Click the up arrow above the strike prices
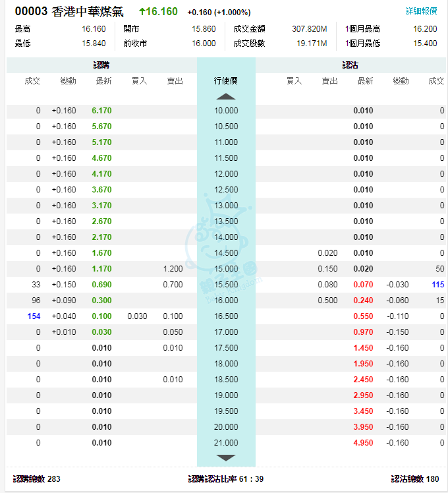Viewport: 448px width, 493px height. [x=226, y=96]
